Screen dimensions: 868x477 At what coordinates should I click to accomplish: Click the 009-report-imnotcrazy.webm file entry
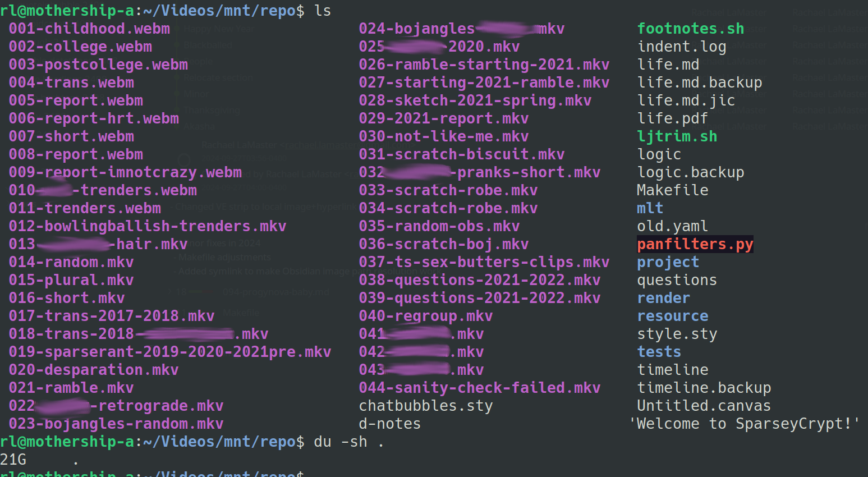125,172
